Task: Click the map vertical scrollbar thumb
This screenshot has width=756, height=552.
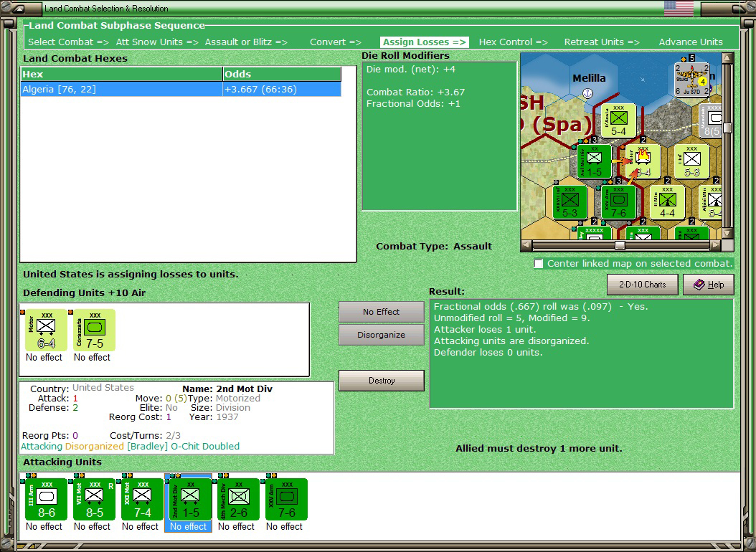Action: coord(727,128)
